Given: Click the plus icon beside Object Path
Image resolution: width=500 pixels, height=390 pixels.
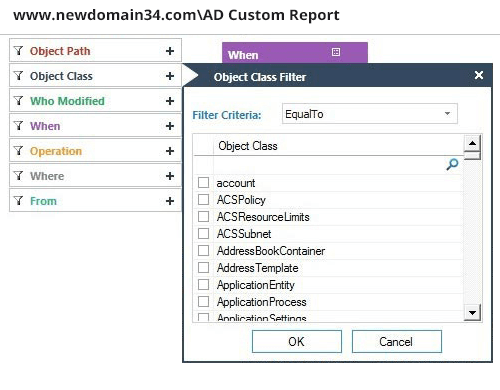Looking at the screenshot, I should [170, 51].
